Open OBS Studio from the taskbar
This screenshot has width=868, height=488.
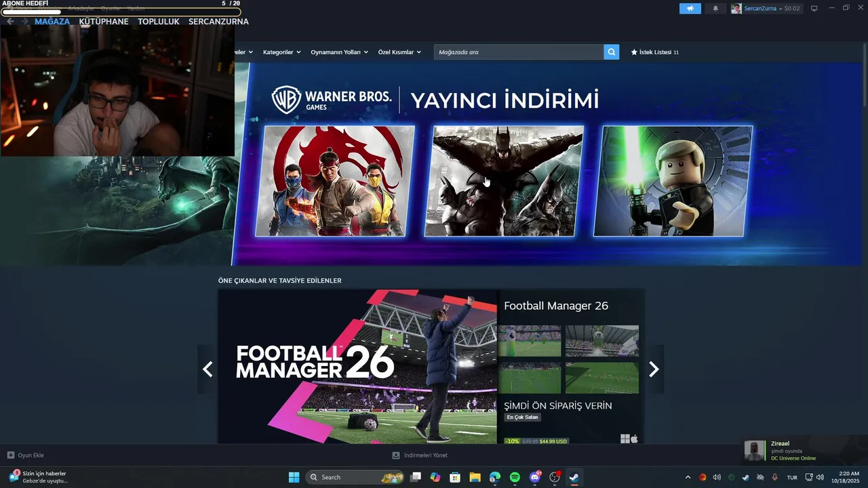tap(555, 477)
